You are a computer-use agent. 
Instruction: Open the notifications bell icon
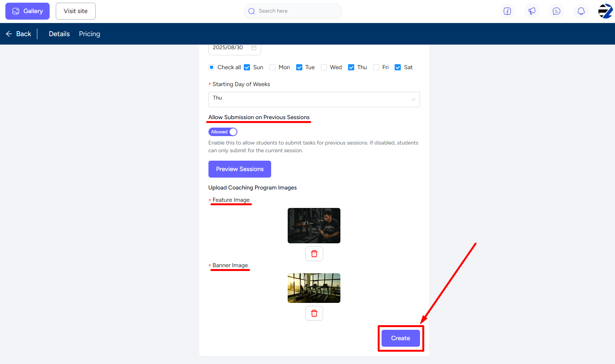coord(581,11)
